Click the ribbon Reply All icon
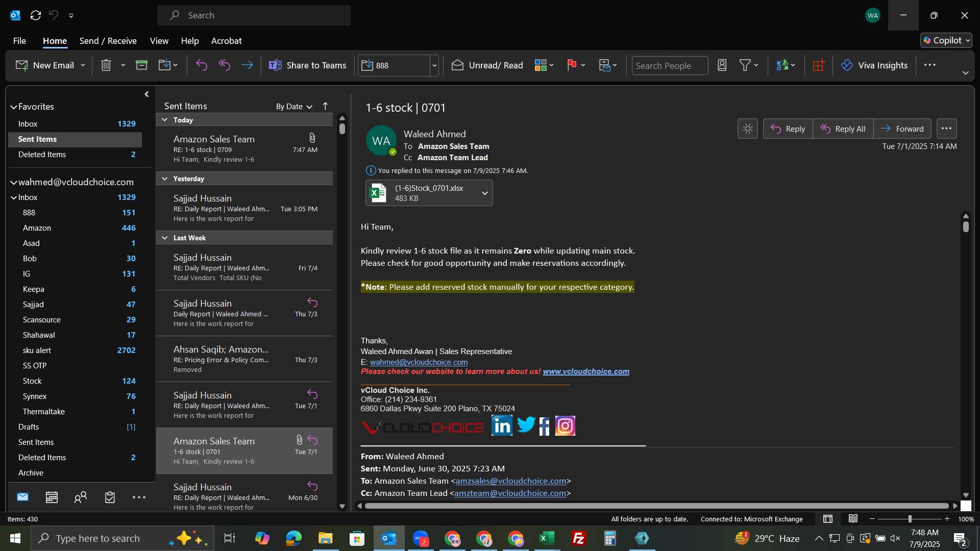 click(x=225, y=65)
